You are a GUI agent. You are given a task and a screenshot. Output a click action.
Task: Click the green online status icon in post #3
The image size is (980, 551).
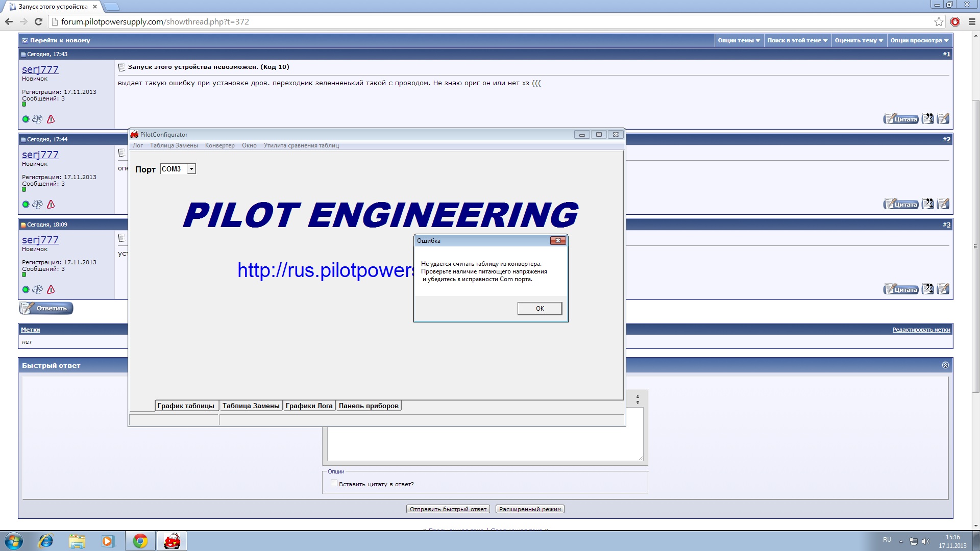(26, 289)
